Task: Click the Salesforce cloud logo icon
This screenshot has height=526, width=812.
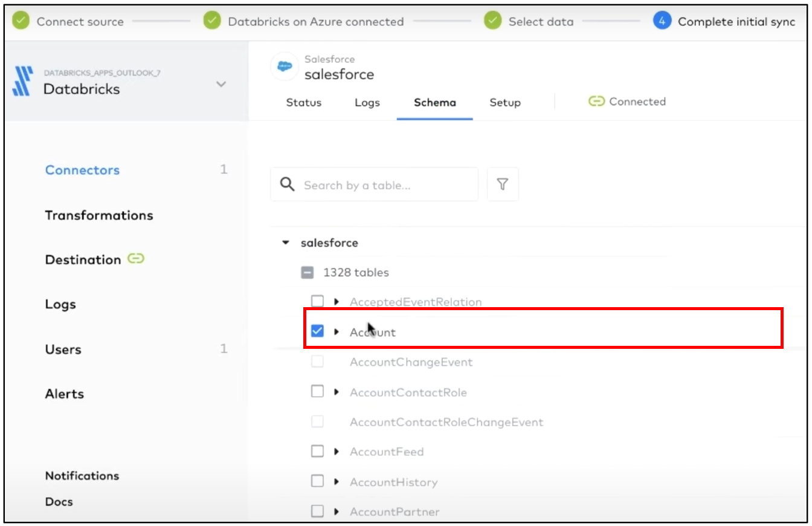Action: 285,67
